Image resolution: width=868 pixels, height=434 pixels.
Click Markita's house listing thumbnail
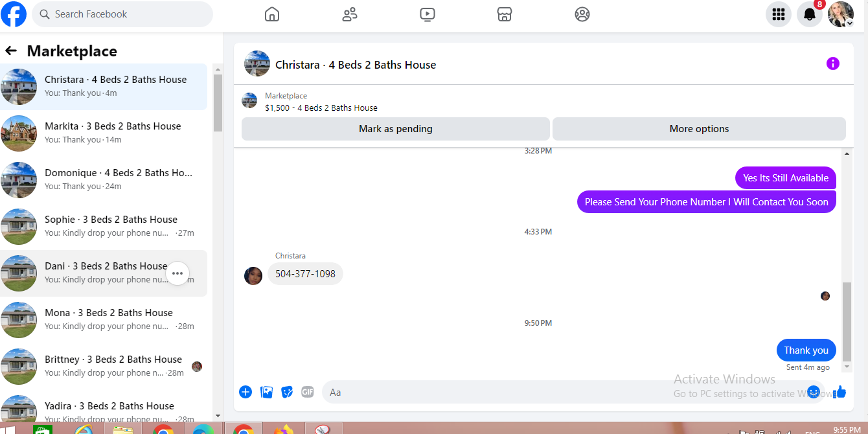[x=19, y=133]
